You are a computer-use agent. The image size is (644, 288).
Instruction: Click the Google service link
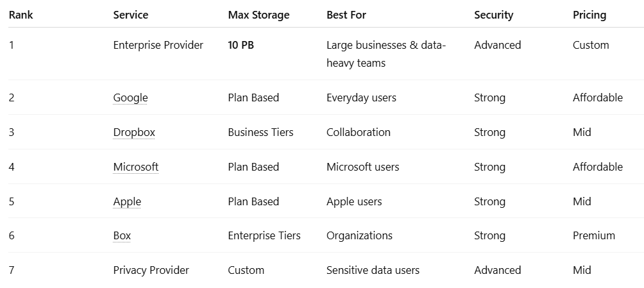pyautogui.click(x=130, y=98)
